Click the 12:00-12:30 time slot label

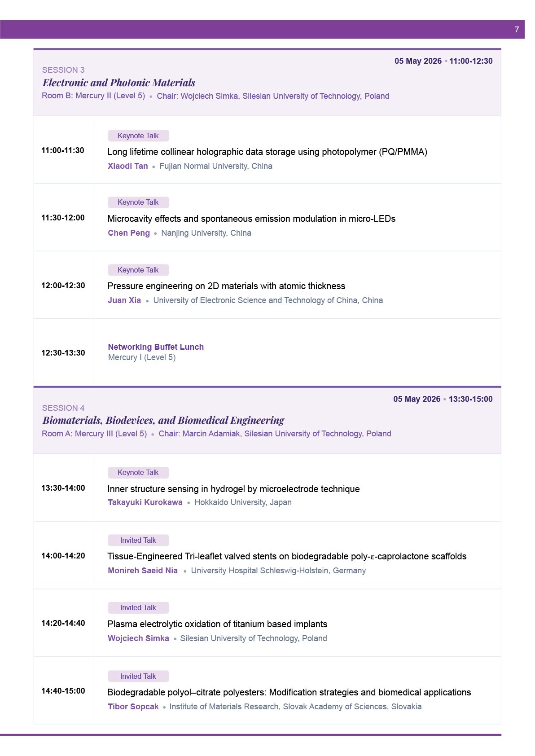click(63, 286)
